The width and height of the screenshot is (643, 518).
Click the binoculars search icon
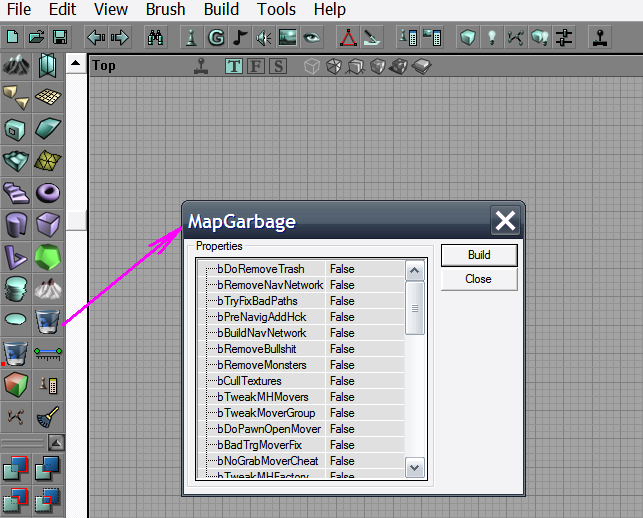(156, 38)
